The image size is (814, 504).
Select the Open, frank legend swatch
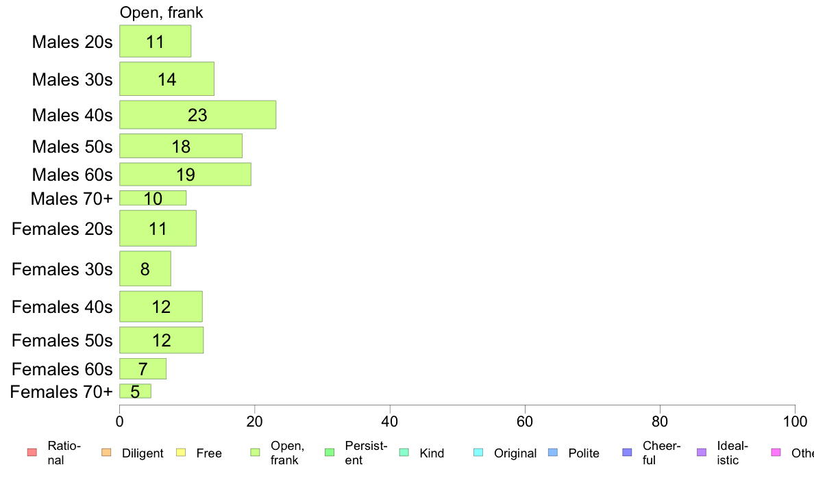click(x=255, y=453)
